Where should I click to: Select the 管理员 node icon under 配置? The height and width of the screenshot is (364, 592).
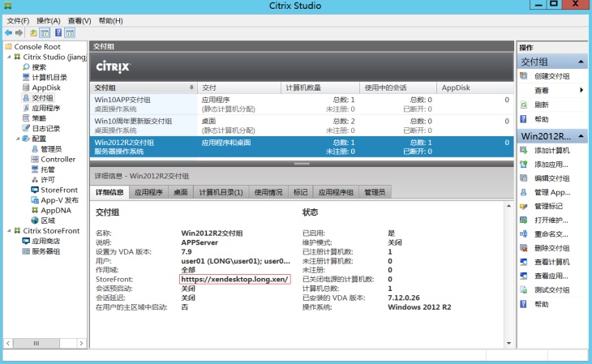click(35, 149)
